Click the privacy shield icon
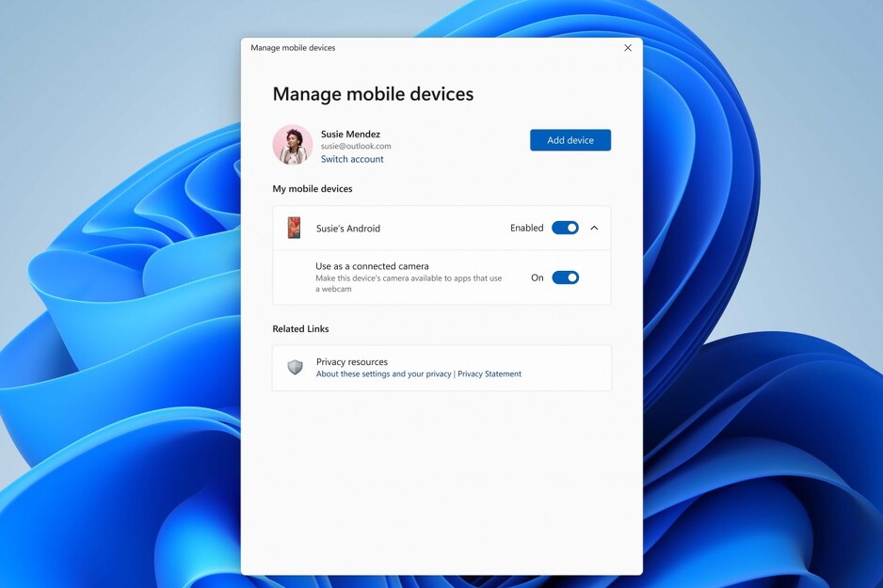The height and width of the screenshot is (588, 883). 295,368
